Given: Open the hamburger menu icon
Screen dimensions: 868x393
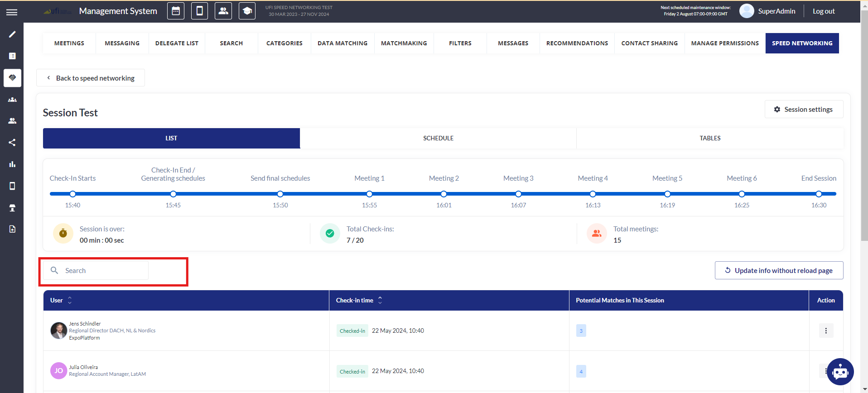Looking at the screenshot, I should [x=12, y=12].
